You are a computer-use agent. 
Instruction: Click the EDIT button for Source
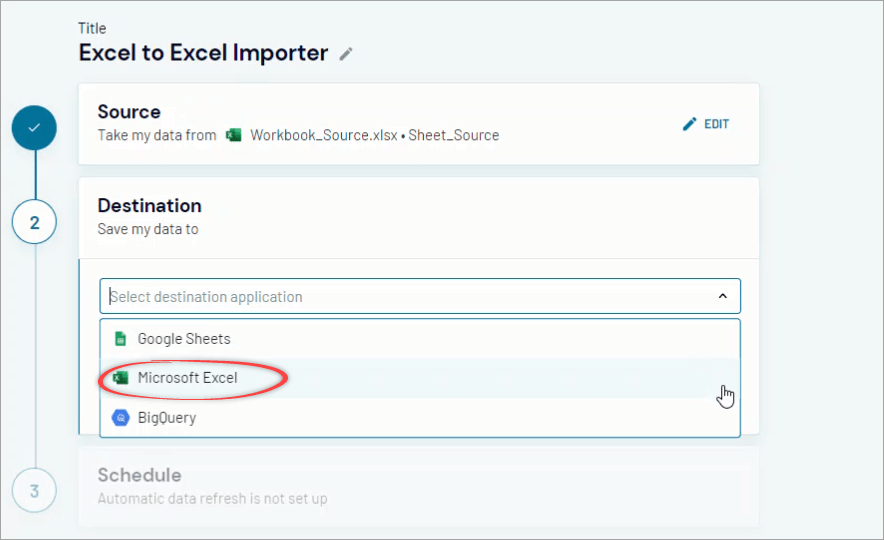pyautogui.click(x=706, y=124)
